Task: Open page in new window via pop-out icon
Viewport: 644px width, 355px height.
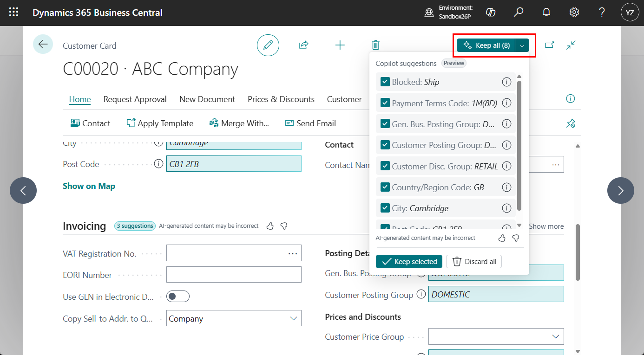Action: coord(550,45)
